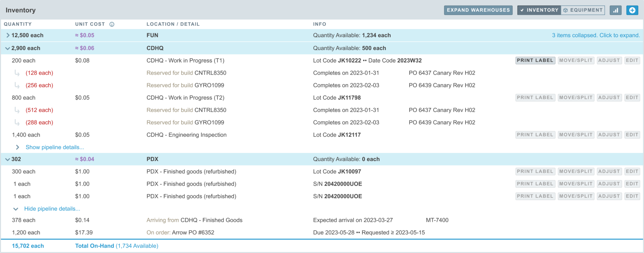Select the Arrow PO #6352 order row
This screenshot has height=253, width=644.
(x=193, y=233)
